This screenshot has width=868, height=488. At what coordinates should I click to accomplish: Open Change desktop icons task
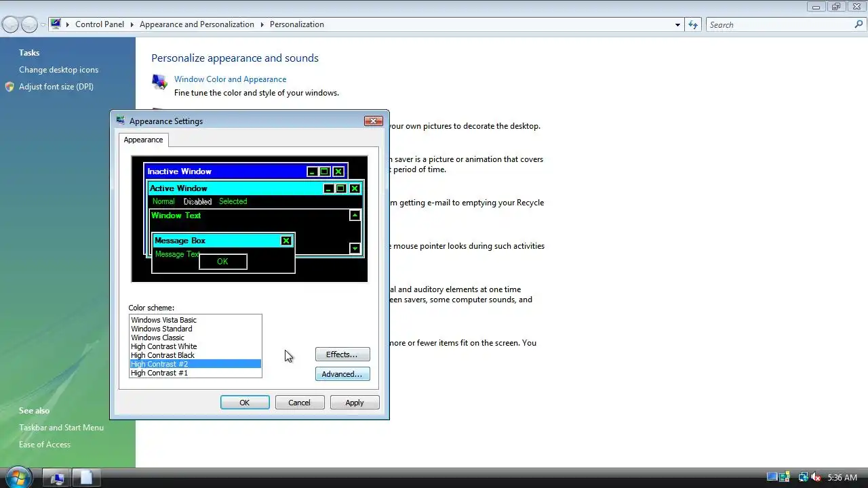point(58,70)
